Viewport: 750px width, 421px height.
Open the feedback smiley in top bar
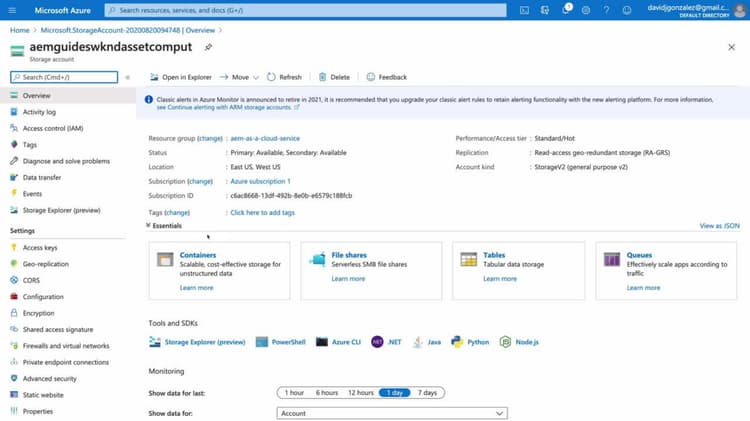pyautogui.click(x=627, y=10)
